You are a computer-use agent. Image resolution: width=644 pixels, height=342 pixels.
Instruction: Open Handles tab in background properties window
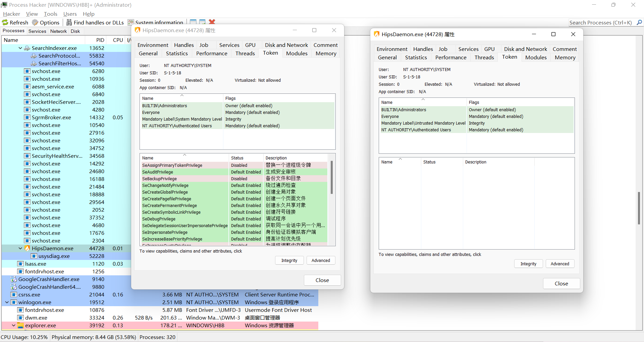click(184, 45)
